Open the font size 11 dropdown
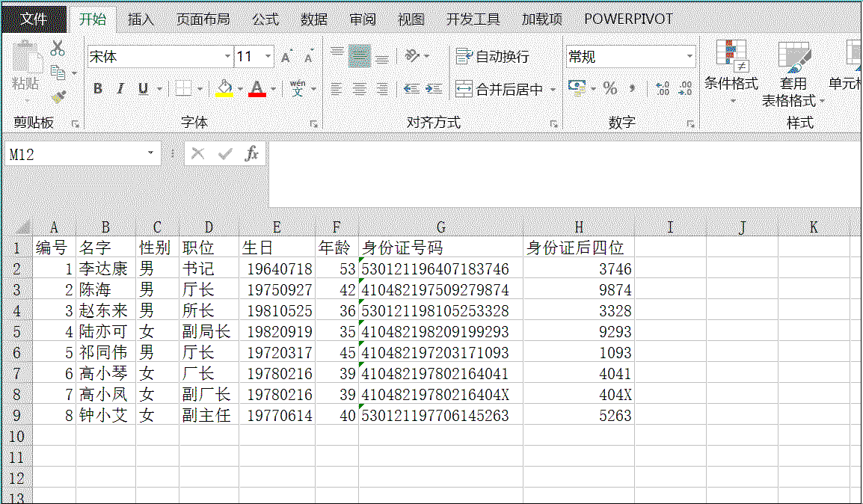 [x=267, y=56]
